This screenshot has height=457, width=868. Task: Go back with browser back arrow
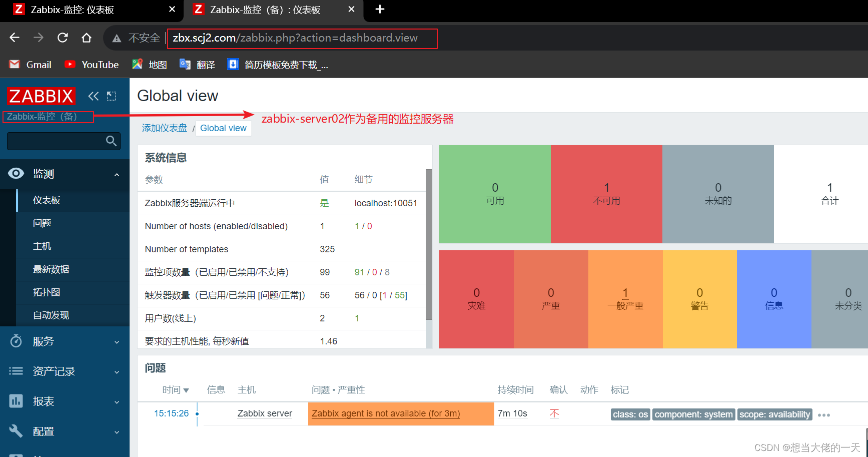15,38
